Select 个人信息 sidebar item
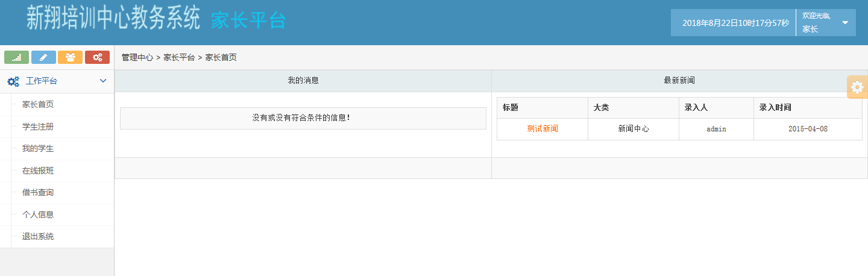 pyautogui.click(x=38, y=215)
